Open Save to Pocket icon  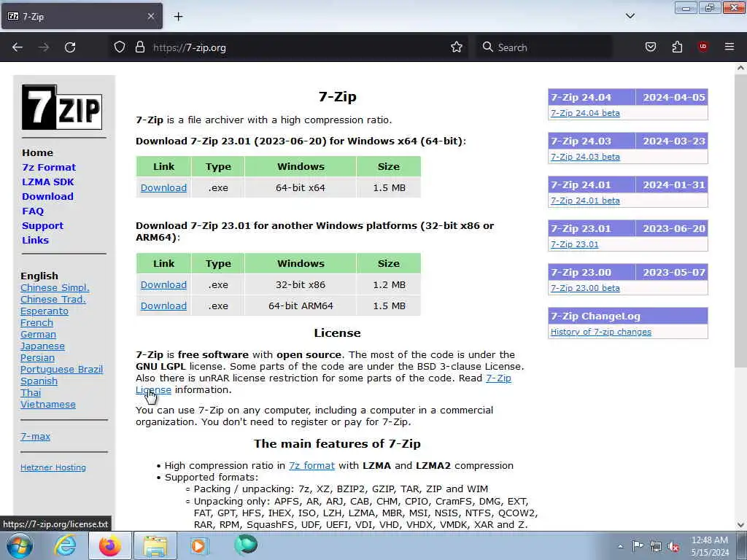(x=651, y=47)
